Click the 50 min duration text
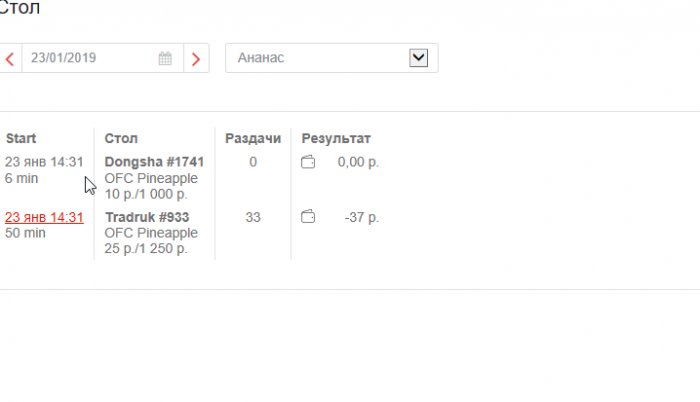Screen dimensions: 700x402 point(25,233)
